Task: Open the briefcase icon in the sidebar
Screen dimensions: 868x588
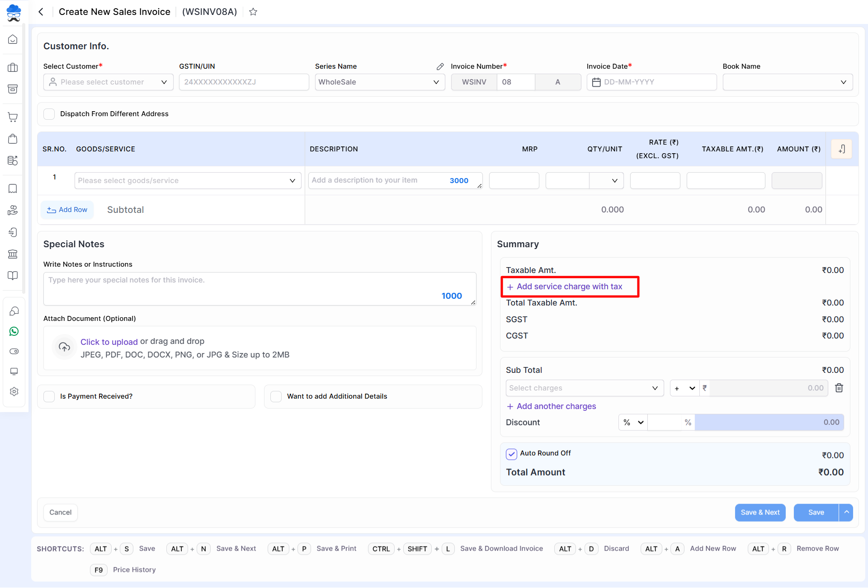Action: [x=13, y=67]
